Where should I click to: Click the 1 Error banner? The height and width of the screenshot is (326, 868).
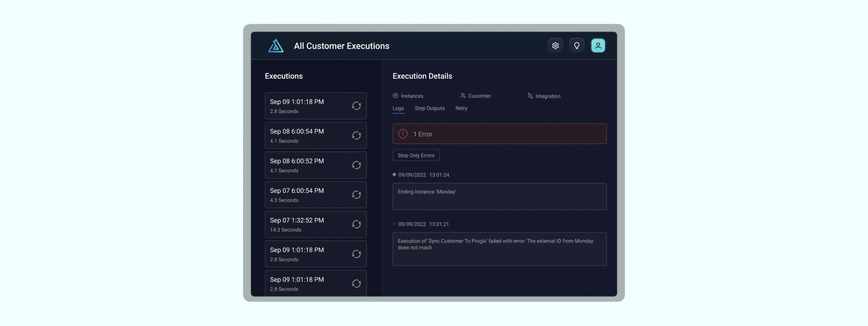[500, 134]
